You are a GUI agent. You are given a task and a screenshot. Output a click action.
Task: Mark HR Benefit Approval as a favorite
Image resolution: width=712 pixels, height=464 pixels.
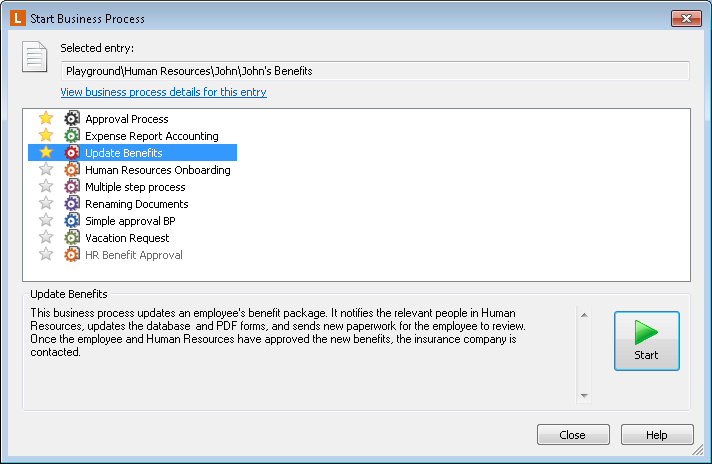coord(46,254)
